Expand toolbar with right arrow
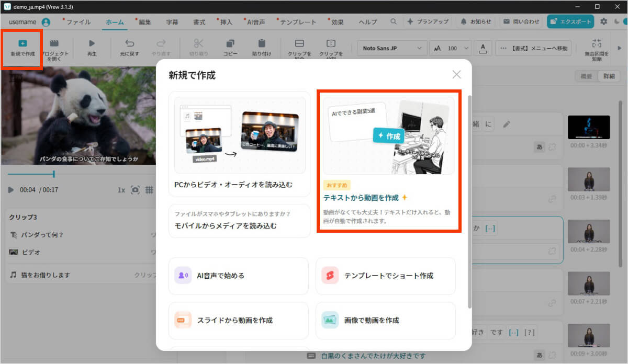 tap(619, 48)
